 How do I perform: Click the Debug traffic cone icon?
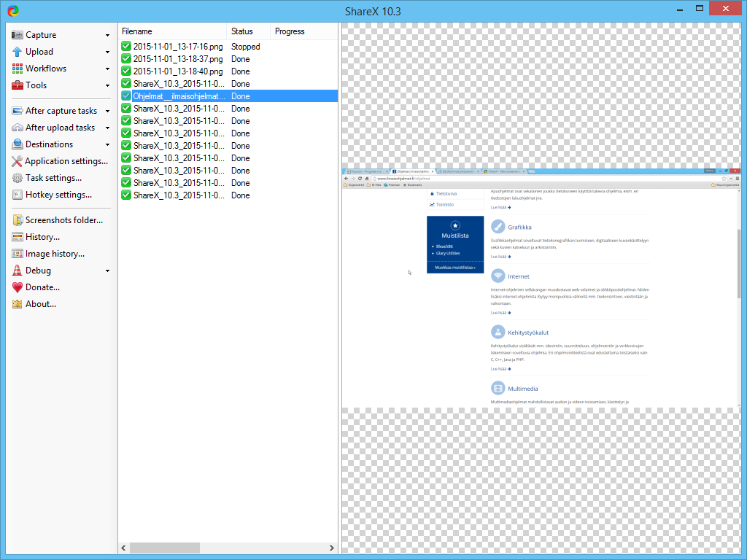coord(18,271)
